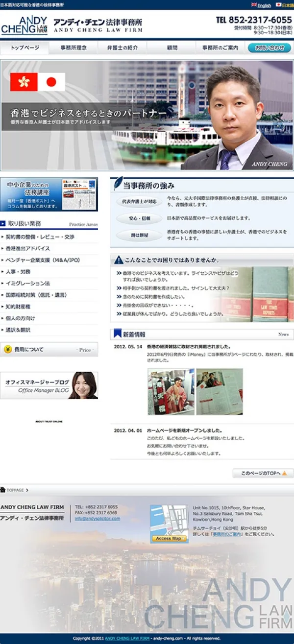Click the Japan flag icon in banner
This screenshot has height=644, width=294.
point(51,82)
